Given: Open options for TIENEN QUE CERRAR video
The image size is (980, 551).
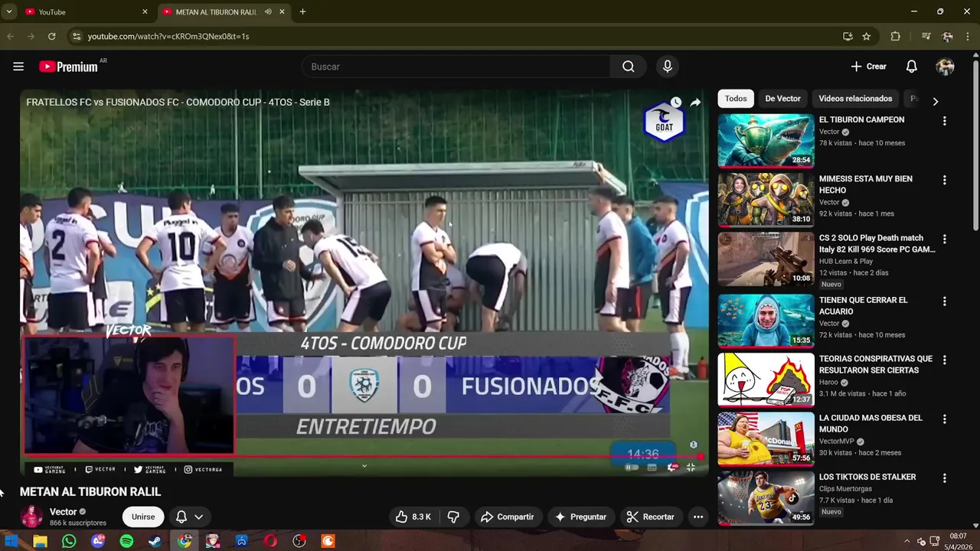Looking at the screenshot, I should pos(944,302).
